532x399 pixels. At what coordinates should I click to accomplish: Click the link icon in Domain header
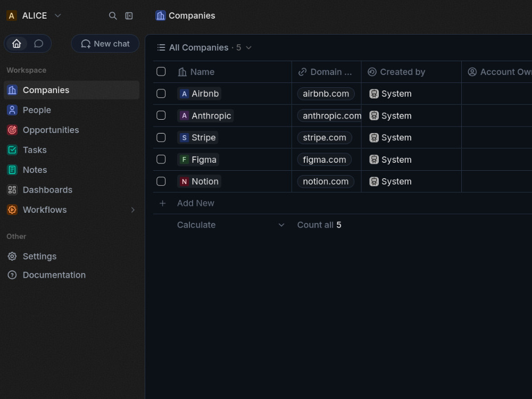[x=302, y=72]
